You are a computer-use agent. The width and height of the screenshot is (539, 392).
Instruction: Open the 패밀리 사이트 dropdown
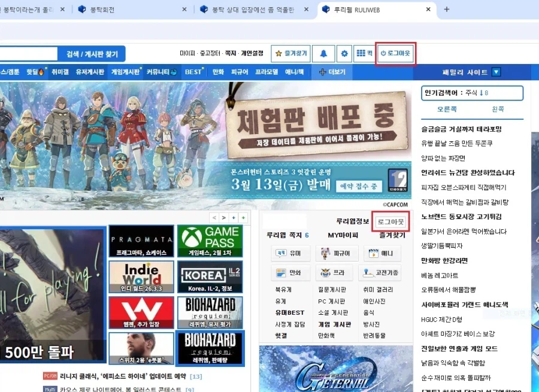(496, 71)
